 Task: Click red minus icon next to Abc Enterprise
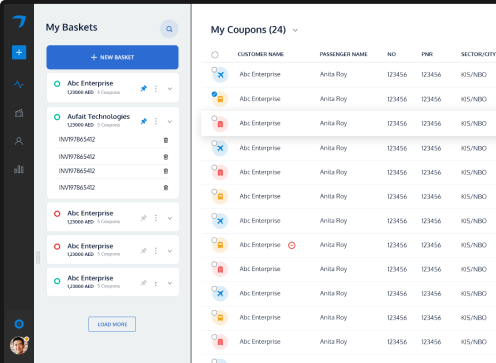coord(292,245)
